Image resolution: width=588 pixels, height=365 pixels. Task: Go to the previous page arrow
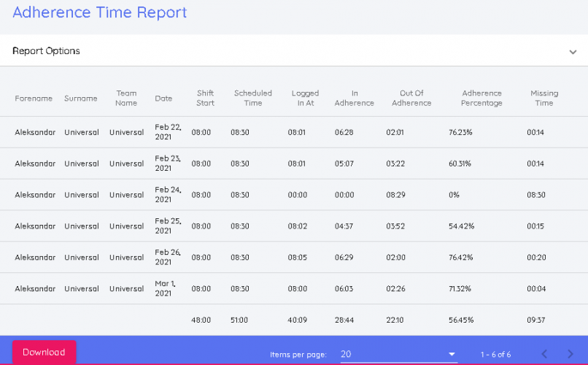543,354
